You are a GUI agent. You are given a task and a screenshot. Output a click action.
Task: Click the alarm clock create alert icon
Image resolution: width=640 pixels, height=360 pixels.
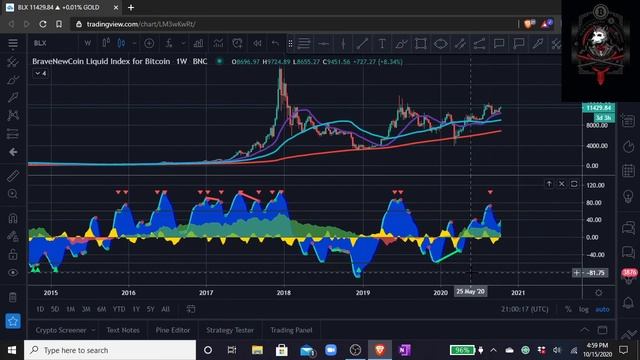tap(237, 43)
